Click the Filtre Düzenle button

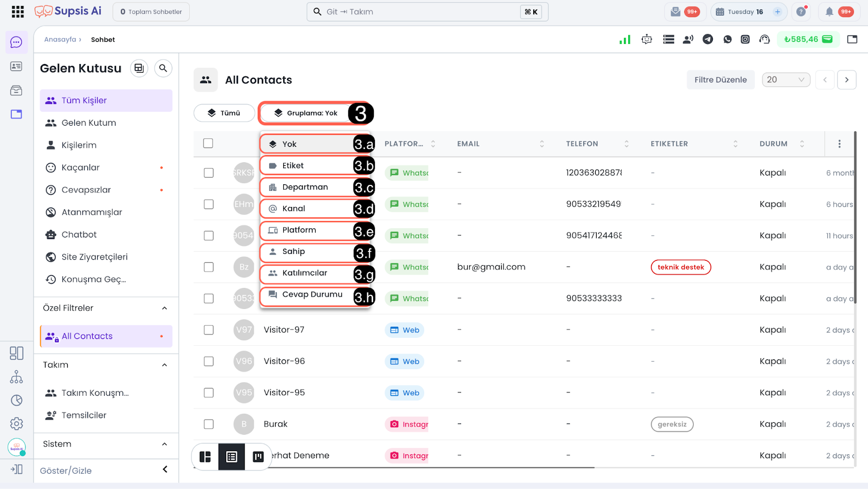pos(720,80)
